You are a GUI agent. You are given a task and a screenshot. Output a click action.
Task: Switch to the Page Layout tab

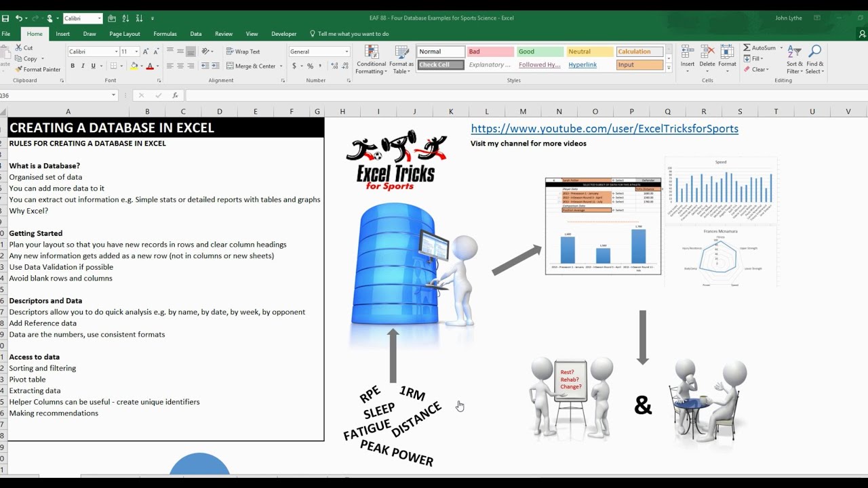click(x=125, y=34)
